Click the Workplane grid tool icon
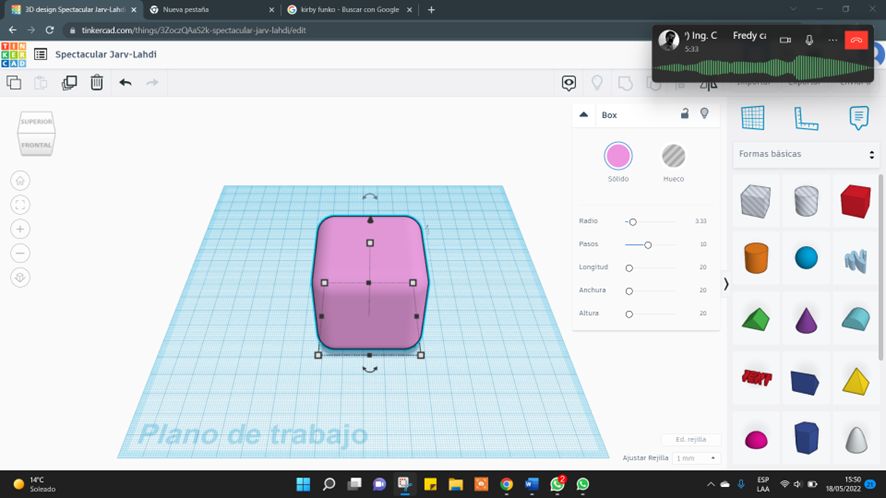This screenshot has height=498, width=886. (x=753, y=118)
